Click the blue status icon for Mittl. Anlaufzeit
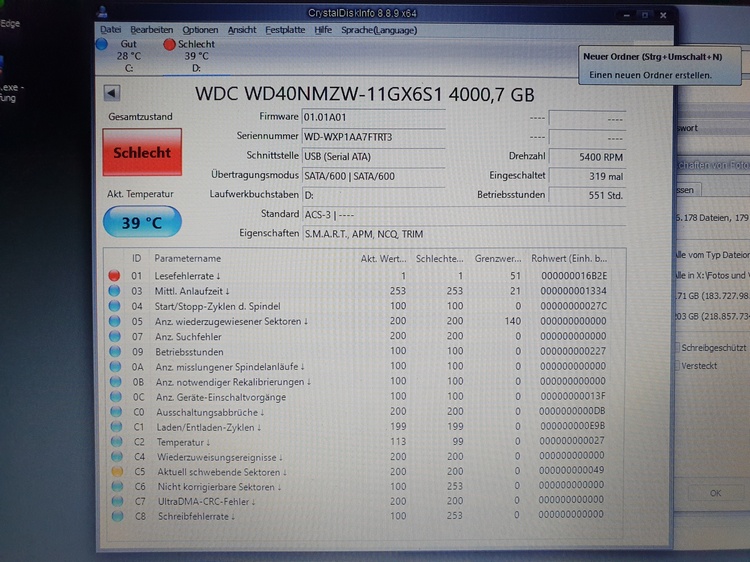The height and width of the screenshot is (562, 750). (114, 290)
